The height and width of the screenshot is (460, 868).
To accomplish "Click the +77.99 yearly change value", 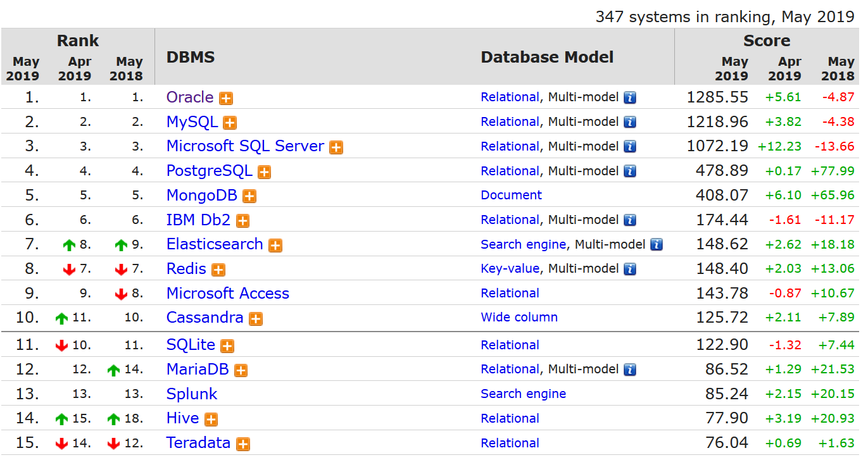I will point(831,171).
